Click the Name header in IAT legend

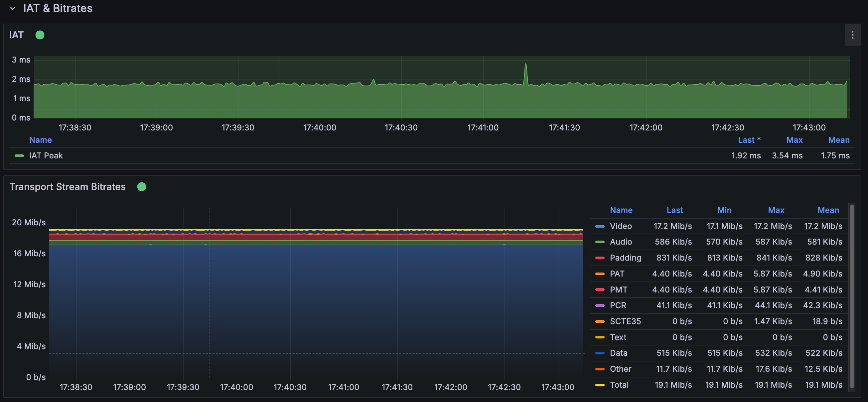[x=41, y=140]
